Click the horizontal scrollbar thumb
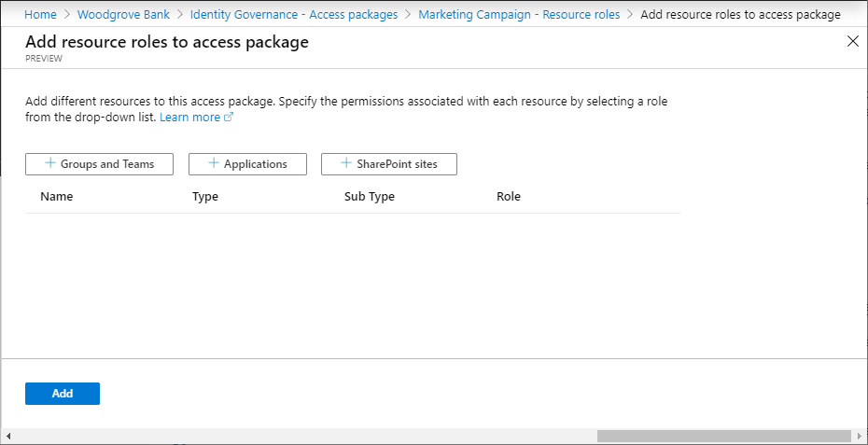The image size is (868, 445). click(x=723, y=436)
